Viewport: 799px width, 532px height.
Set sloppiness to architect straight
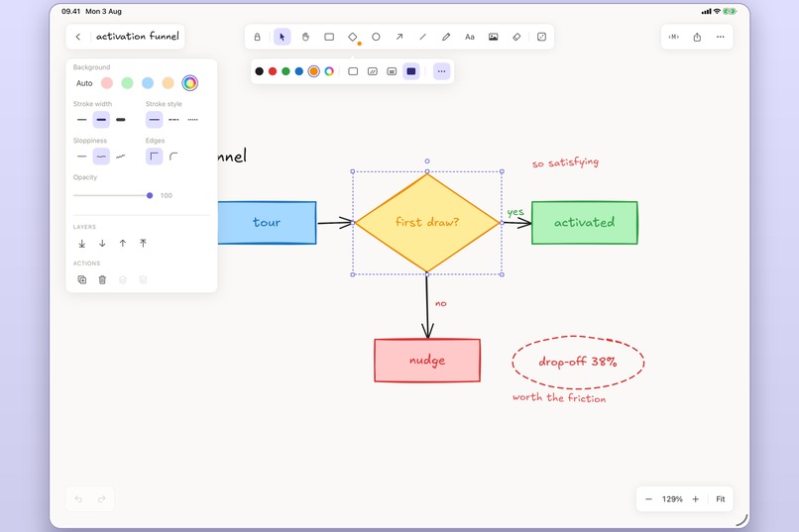(x=82, y=157)
